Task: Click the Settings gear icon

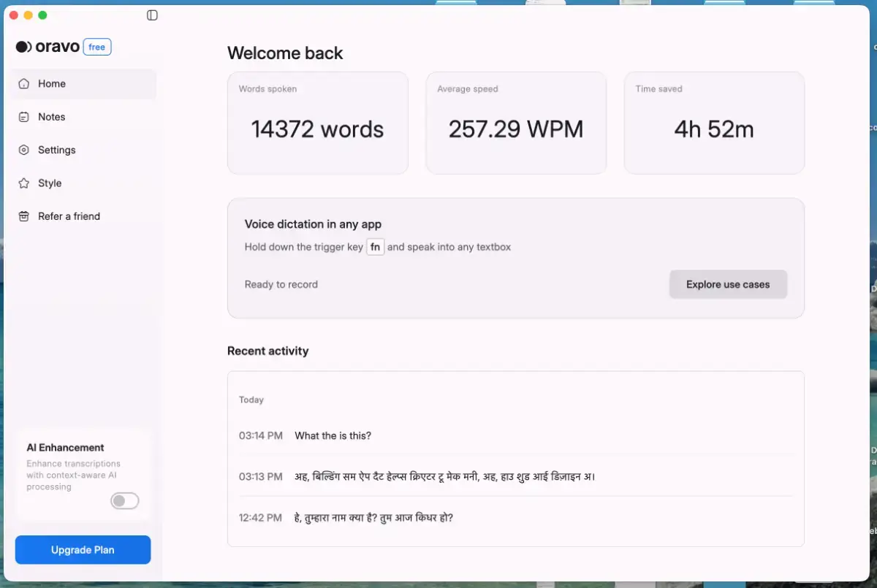Action: (24, 150)
